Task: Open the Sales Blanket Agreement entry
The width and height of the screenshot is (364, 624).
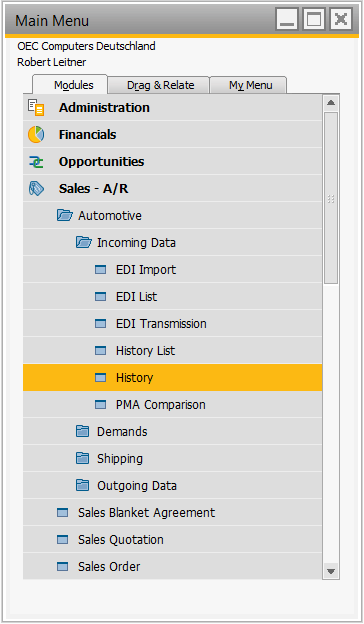Action: 172,513
